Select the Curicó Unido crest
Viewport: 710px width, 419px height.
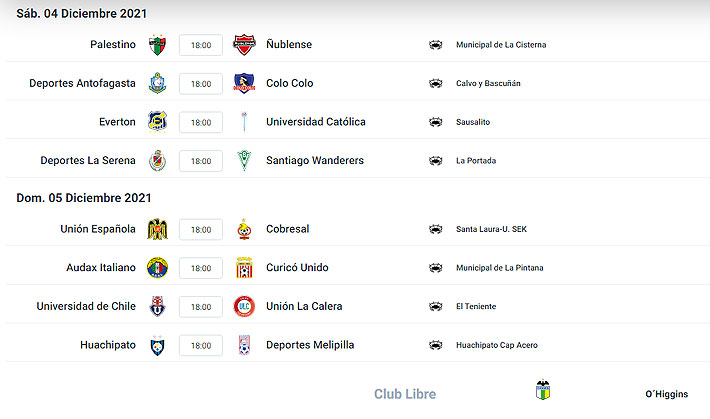click(x=245, y=268)
